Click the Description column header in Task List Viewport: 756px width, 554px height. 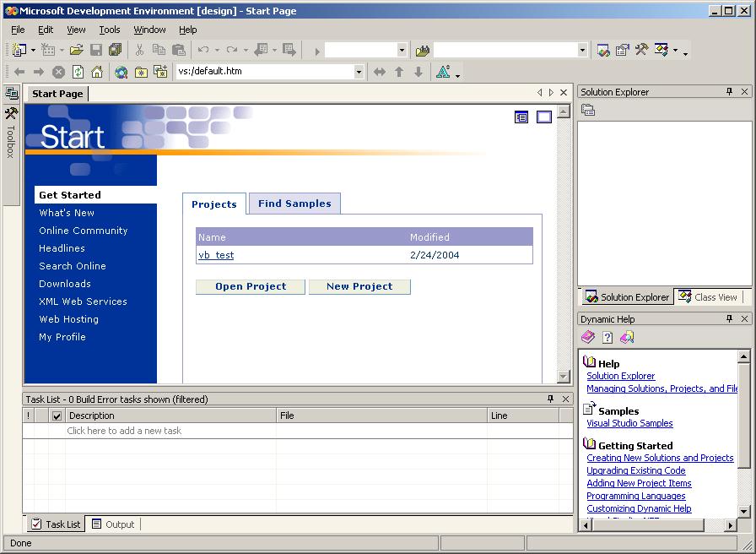170,415
